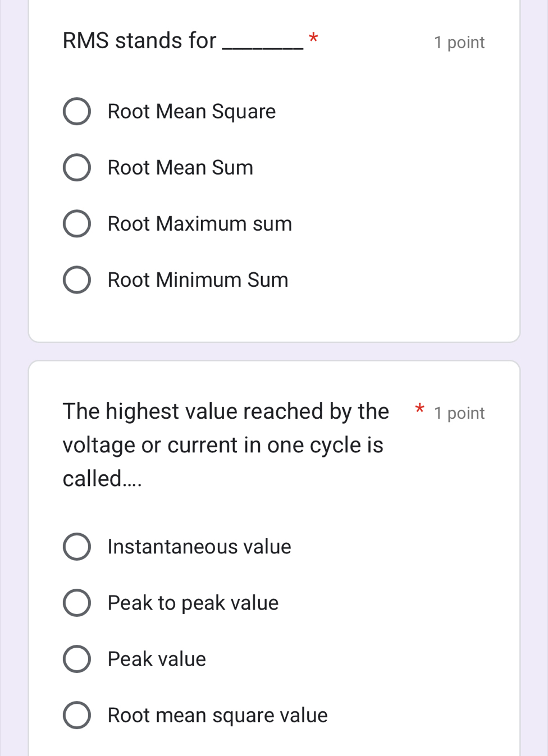548x756 pixels.
Task: Click the "Root Mean Square" answer text
Action: (x=191, y=111)
